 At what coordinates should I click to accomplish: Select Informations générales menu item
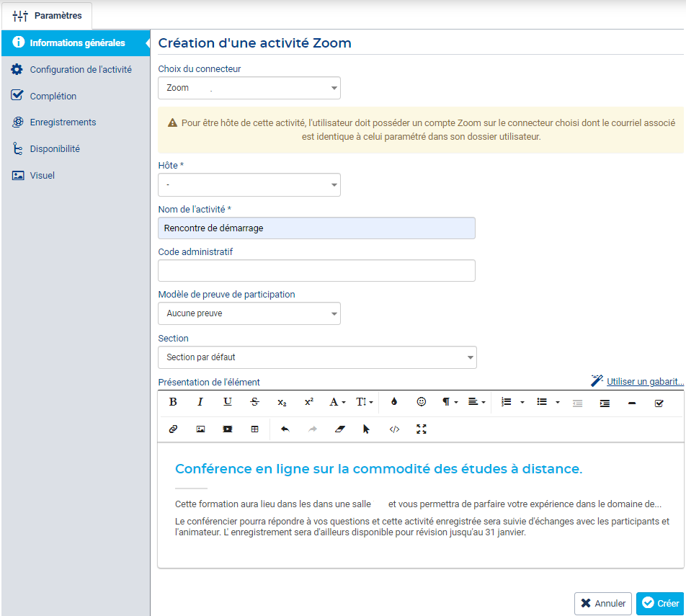tap(76, 43)
